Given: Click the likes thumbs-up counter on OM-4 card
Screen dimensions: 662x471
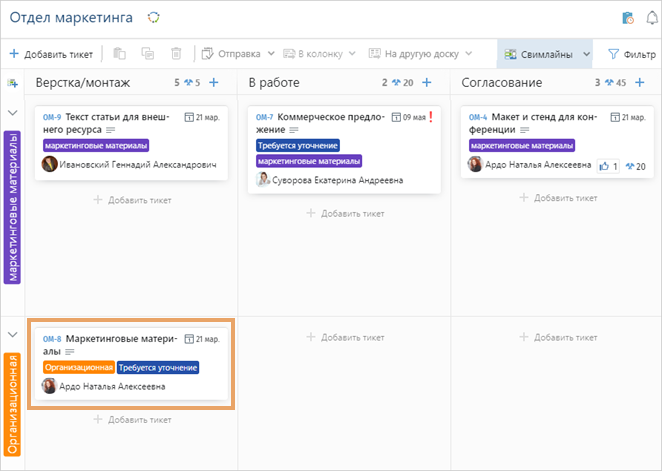Looking at the screenshot, I should click(x=608, y=166).
